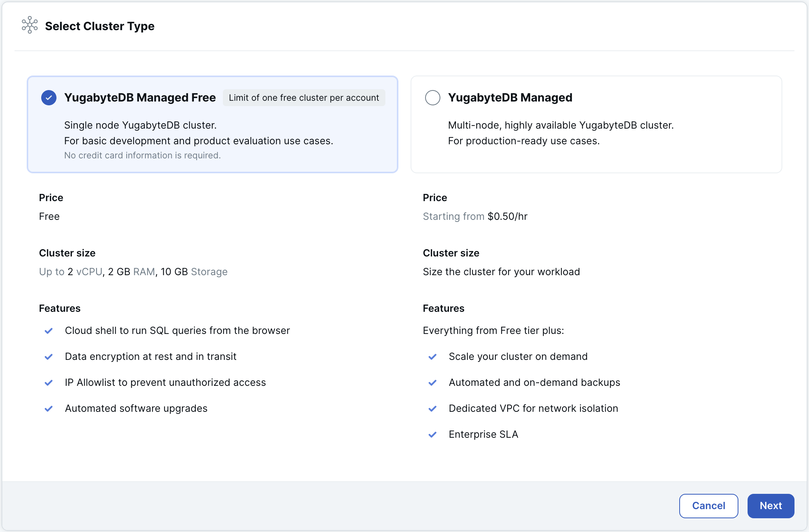Click the Free price label on left card

click(x=49, y=216)
